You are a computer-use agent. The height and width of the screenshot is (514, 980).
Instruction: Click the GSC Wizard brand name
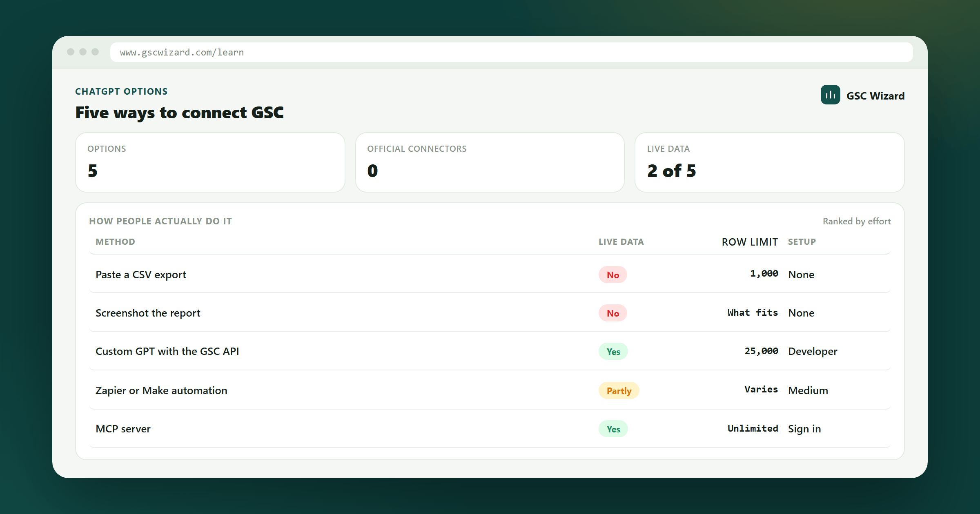[875, 96]
